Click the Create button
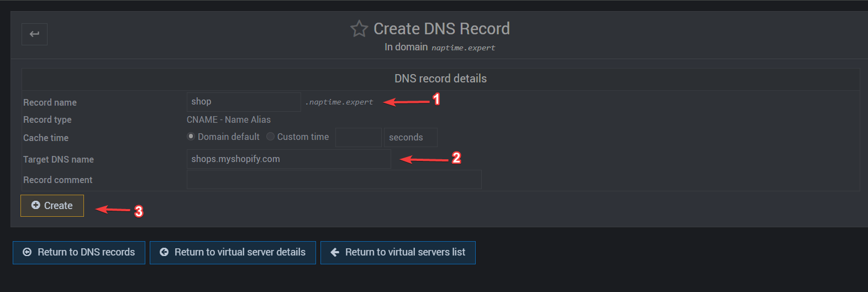This screenshot has height=292, width=868. pyautogui.click(x=52, y=206)
